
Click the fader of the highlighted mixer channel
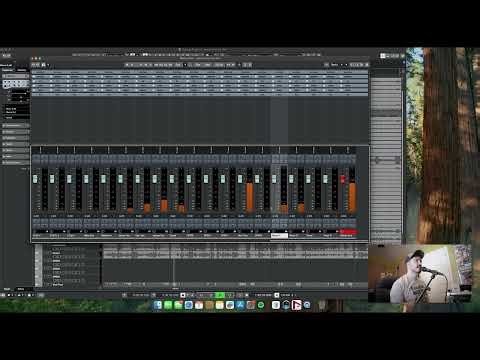coord(274,179)
